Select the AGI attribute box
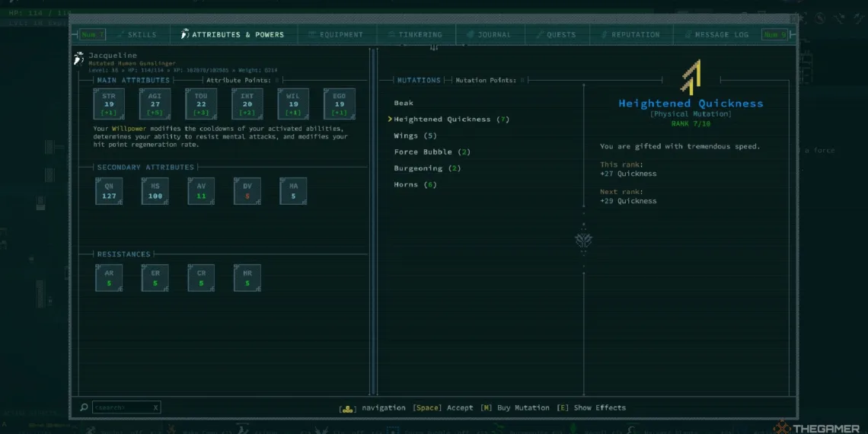The width and height of the screenshot is (868, 434). click(155, 104)
